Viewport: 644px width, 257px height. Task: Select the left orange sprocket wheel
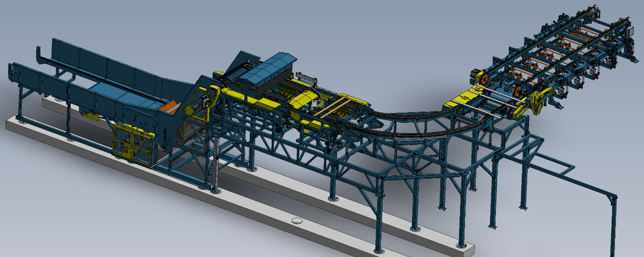click(484, 79)
